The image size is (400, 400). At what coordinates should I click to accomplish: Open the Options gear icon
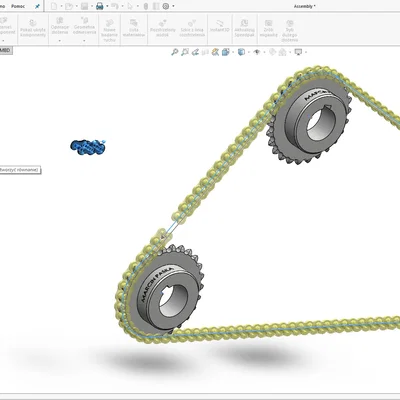click(166, 6)
